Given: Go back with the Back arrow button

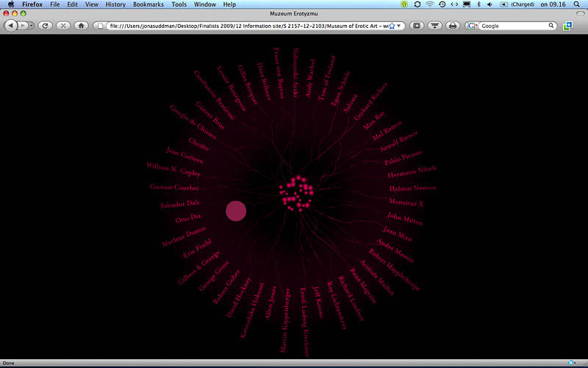Looking at the screenshot, I should pyautogui.click(x=11, y=26).
